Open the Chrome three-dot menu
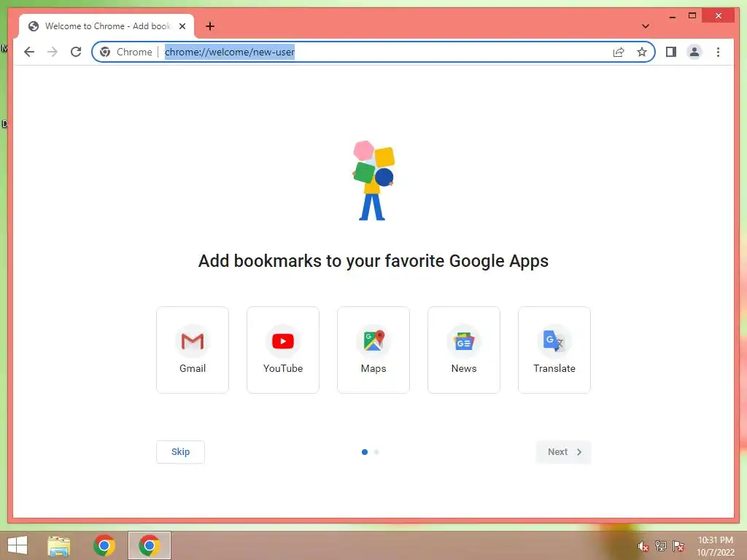Viewport: 747px width, 560px height. (718, 52)
